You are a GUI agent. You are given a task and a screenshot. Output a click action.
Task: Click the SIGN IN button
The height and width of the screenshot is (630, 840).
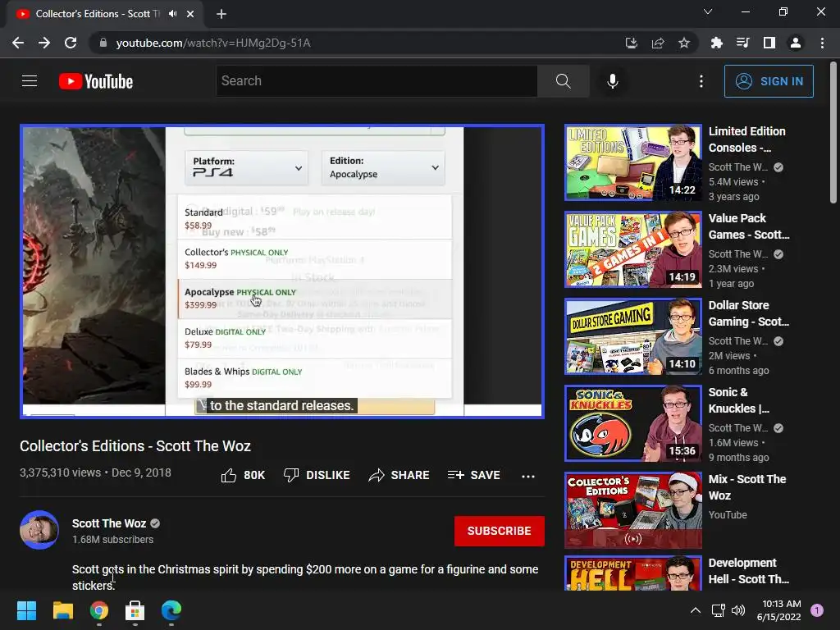[768, 81]
